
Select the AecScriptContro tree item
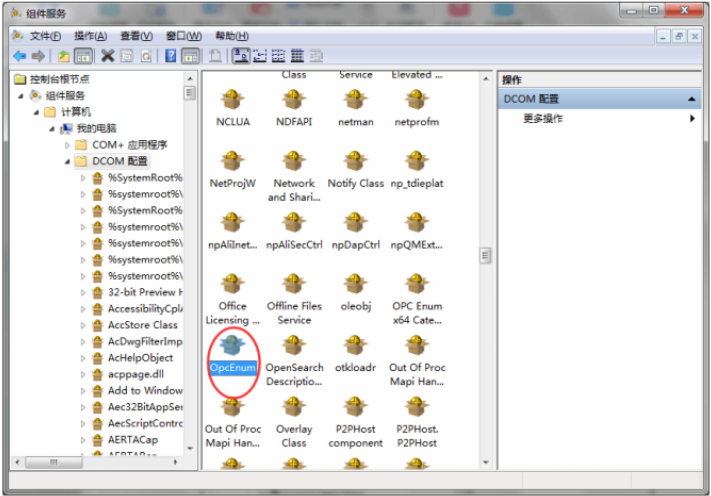pyautogui.click(x=145, y=423)
